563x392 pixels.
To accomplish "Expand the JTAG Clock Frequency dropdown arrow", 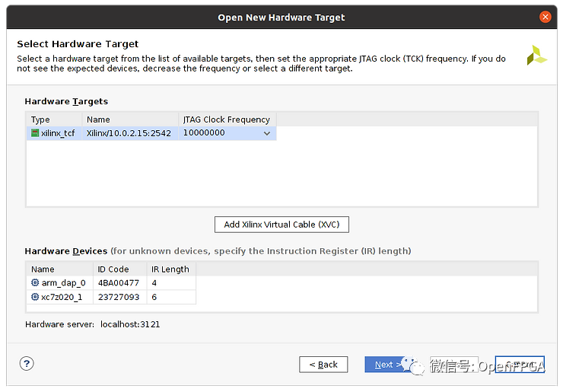I will (x=267, y=133).
